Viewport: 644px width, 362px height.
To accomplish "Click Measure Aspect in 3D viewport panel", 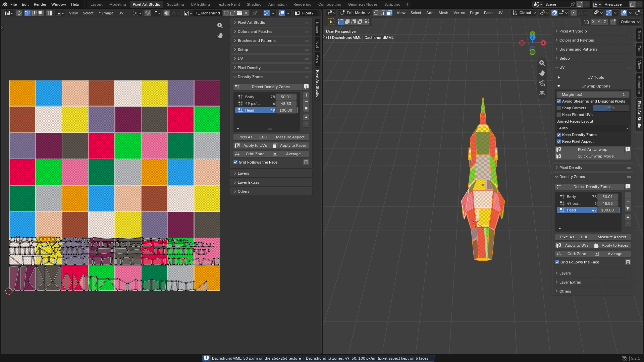I will [612, 237].
